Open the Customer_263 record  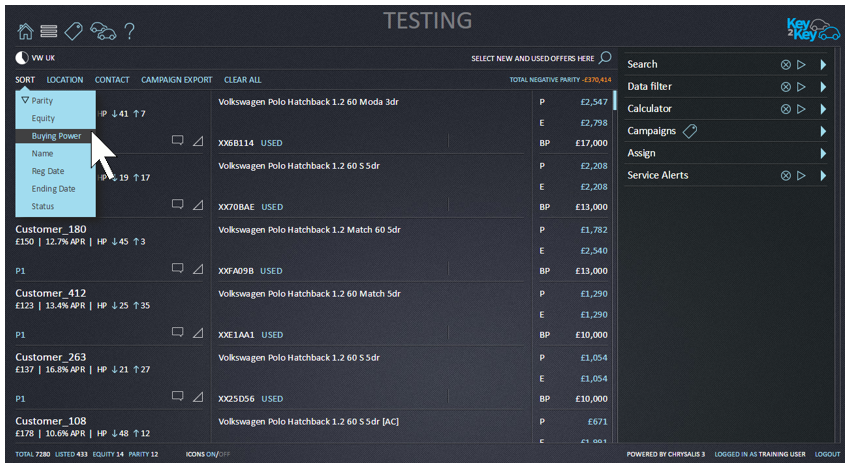point(51,357)
